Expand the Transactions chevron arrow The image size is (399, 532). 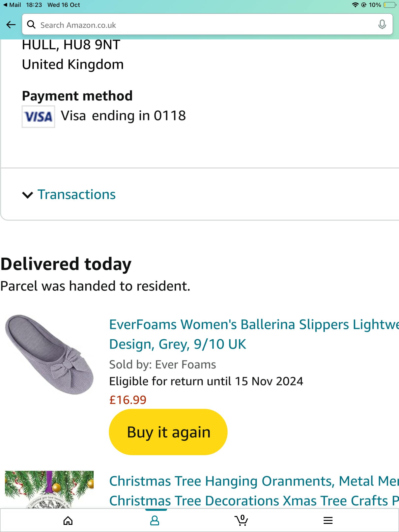tap(27, 195)
